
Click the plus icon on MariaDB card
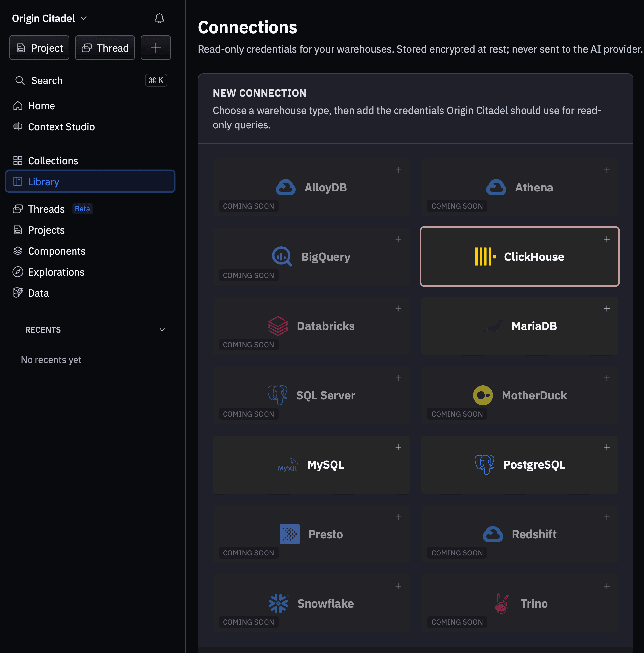coord(607,308)
